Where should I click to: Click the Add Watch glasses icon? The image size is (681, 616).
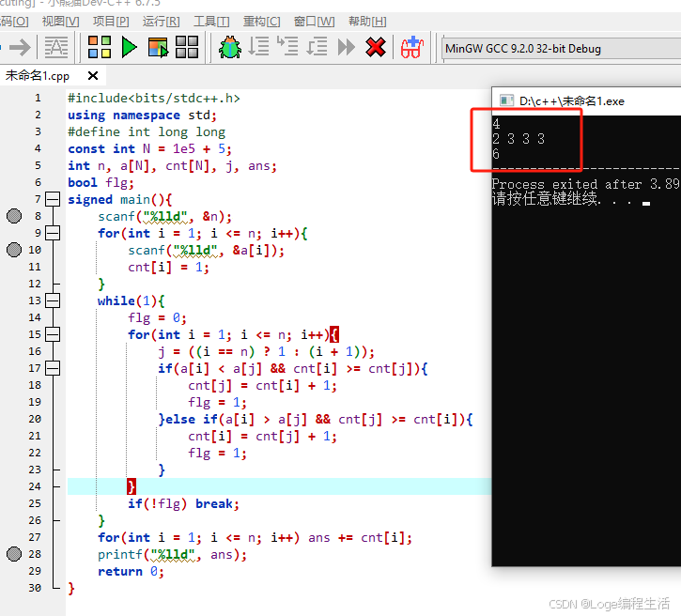pyautogui.click(x=411, y=47)
